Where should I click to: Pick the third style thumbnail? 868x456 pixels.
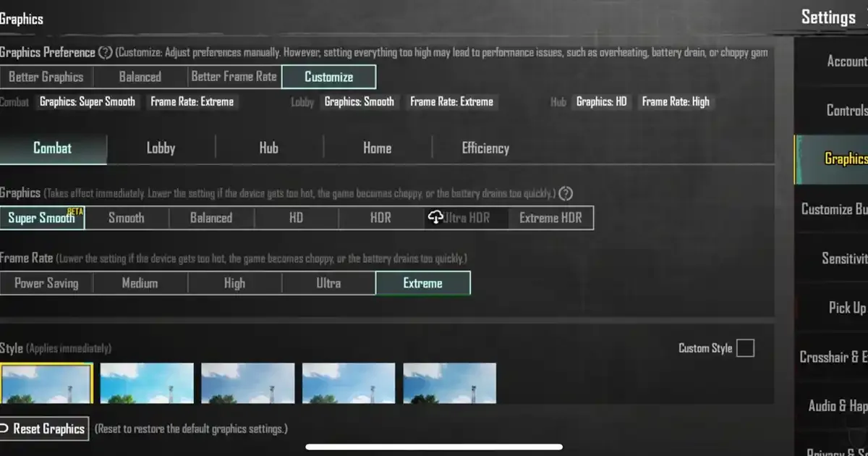[x=247, y=383]
